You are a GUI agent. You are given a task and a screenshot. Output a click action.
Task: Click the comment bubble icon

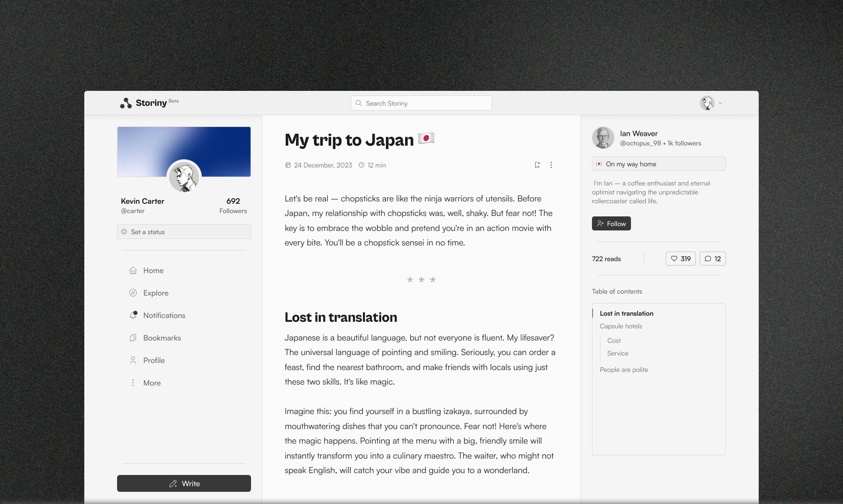708,259
